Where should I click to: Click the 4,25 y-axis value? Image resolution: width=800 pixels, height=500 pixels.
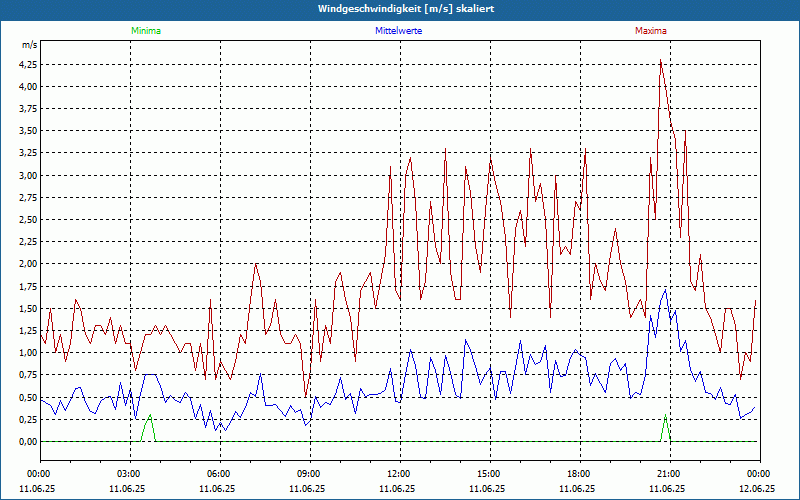click(x=28, y=65)
